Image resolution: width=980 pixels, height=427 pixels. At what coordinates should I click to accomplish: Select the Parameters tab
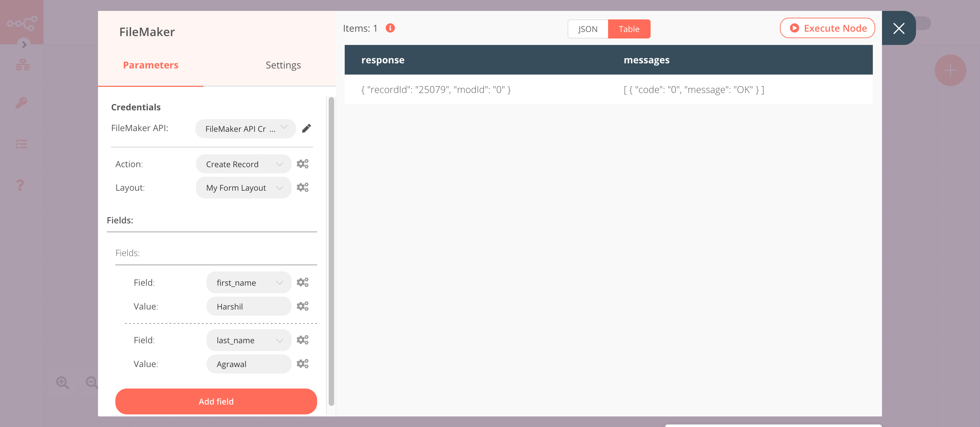tap(150, 65)
